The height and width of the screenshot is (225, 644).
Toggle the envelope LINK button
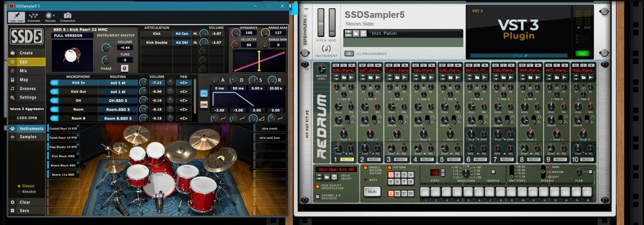tap(204, 104)
